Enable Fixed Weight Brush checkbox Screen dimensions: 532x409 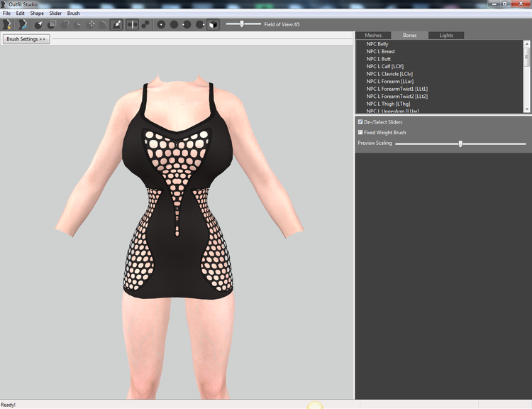click(360, 132)
